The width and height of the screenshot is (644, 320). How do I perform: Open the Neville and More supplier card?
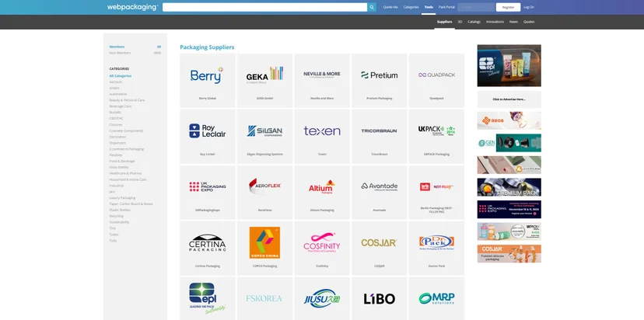(322, 81)
